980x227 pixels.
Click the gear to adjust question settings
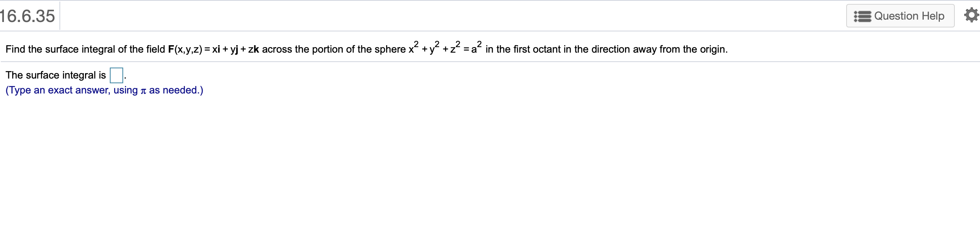coord(971,15)
